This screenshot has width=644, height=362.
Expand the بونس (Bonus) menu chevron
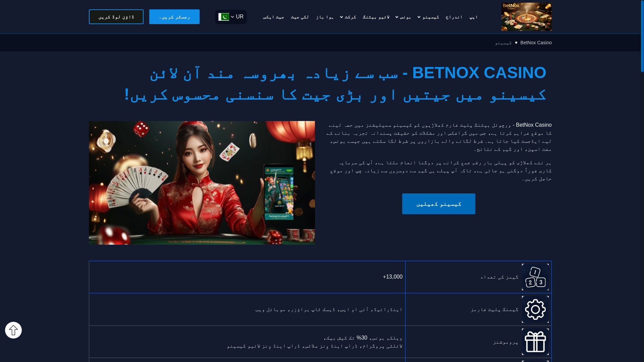pos(397,17)
